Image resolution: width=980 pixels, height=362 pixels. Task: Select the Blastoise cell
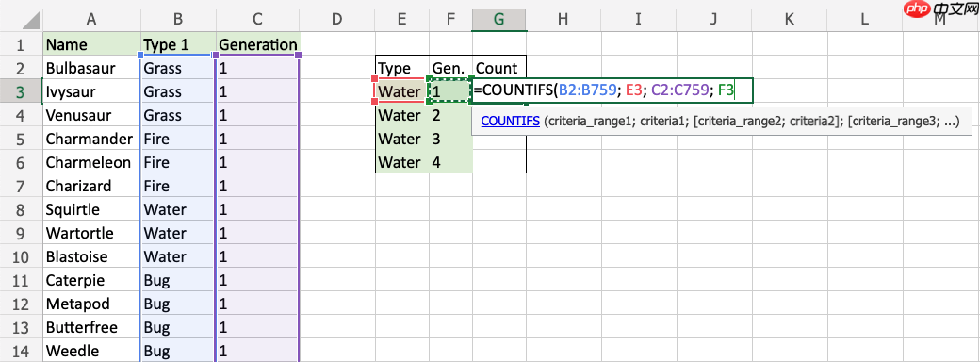pyautogui.click(x=90, y=256)
